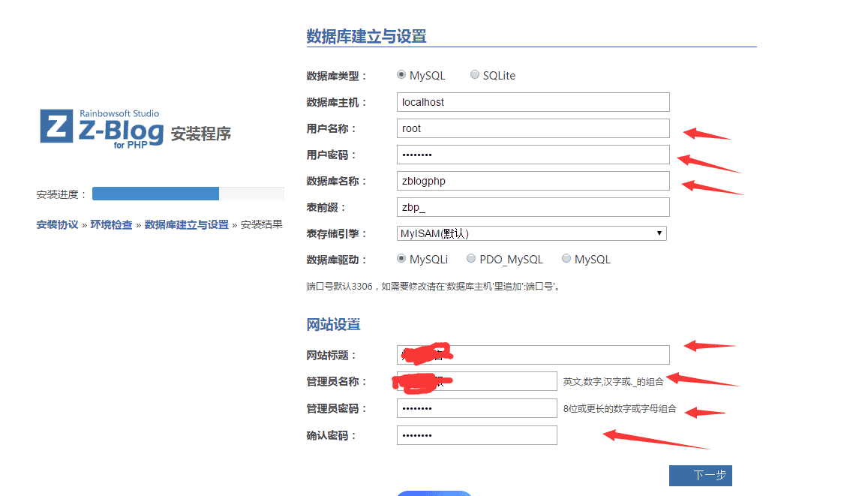Focus the 管理员密码 password field
Screen dimensions: 868x496
click(x=476, y=407)
